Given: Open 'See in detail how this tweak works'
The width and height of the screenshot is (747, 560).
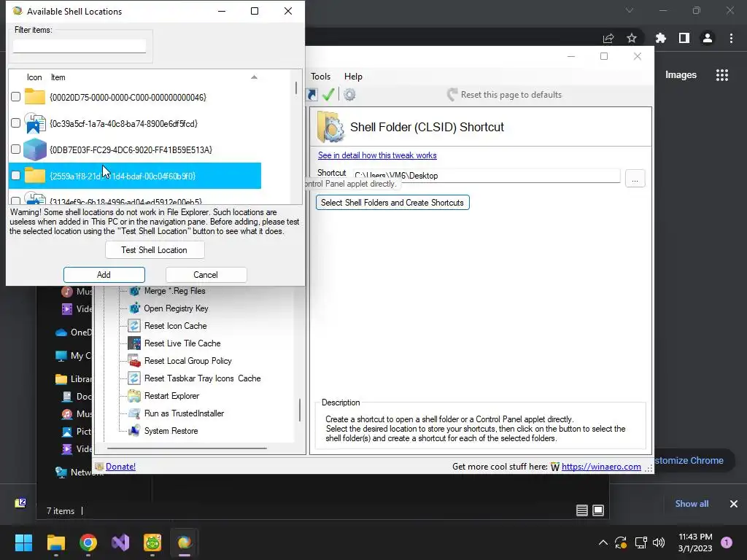Looking at the screenshot, I should (377, 155).
